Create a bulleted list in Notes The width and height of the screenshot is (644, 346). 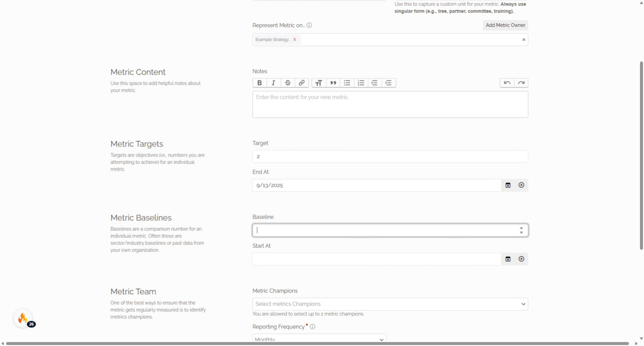pos(347,83)
